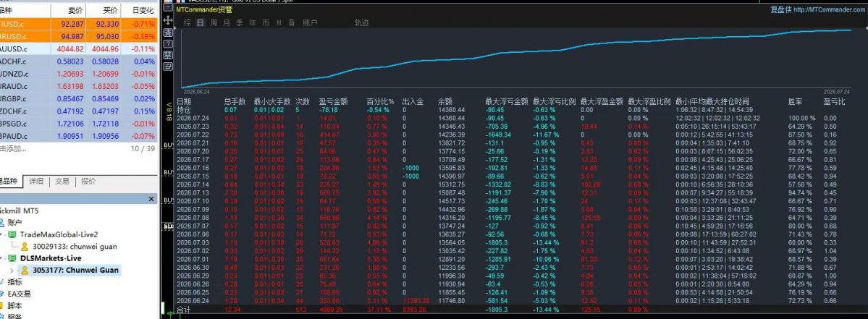Click the 账户 accounts icon in Navigator

(x=2, y=222)
